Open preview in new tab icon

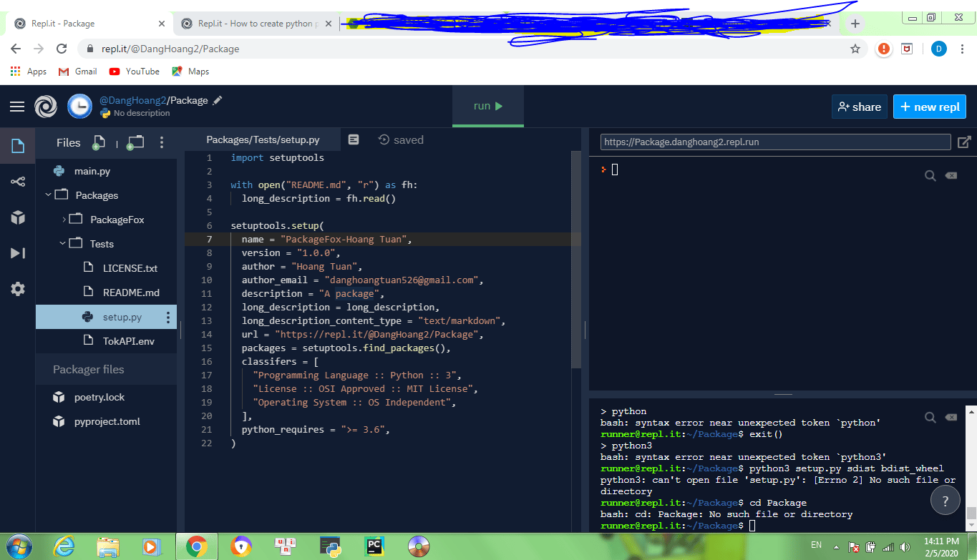(964, 142)
